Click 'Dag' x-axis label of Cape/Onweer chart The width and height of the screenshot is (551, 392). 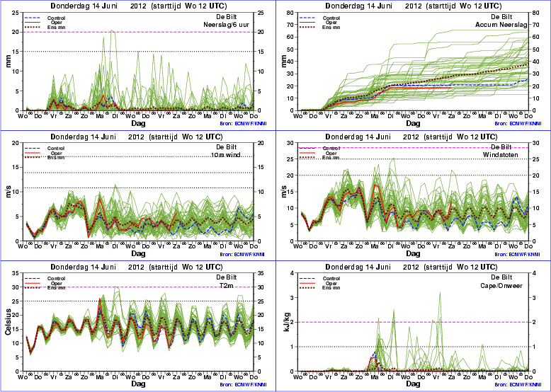click(x=413, y=384)
